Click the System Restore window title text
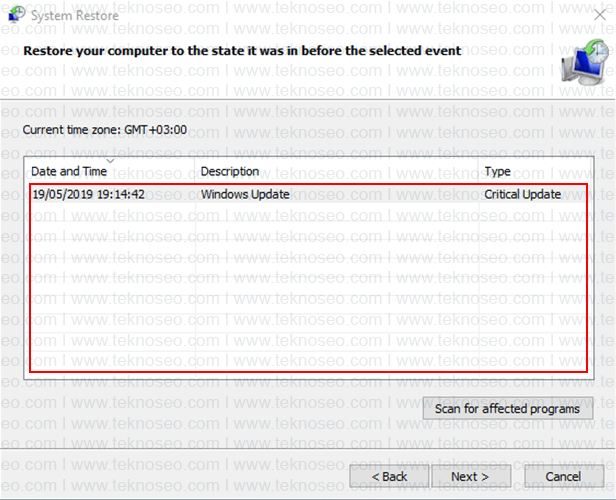This screenshot has height=500, width=616. pyautogui.click(x=75, y=16)
